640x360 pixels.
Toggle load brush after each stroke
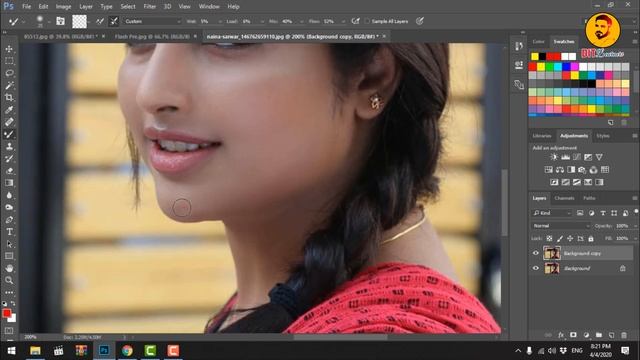tap(100, 21)
